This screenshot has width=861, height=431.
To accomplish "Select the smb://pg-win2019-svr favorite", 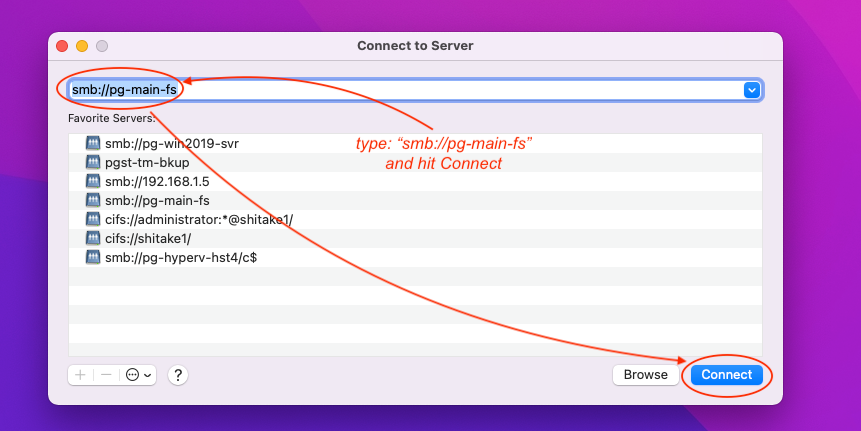I will (x=415, y=144).
